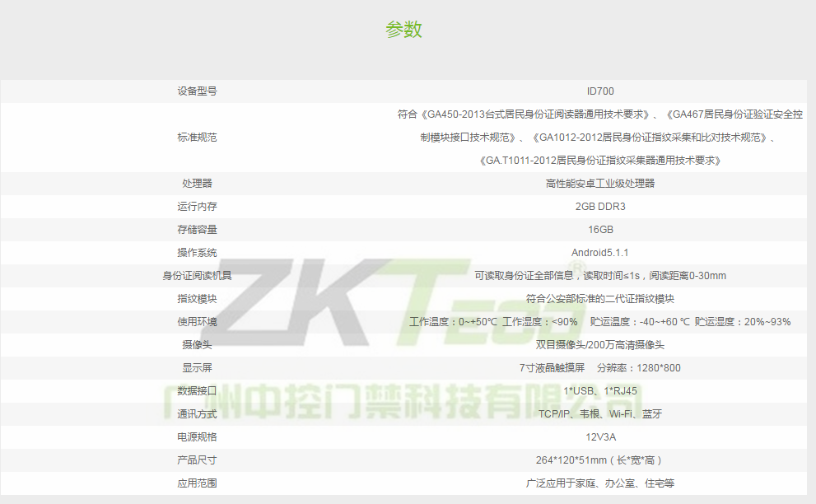Click the 12V3A power specification value

pyautogui.click(x=599, y=437)
